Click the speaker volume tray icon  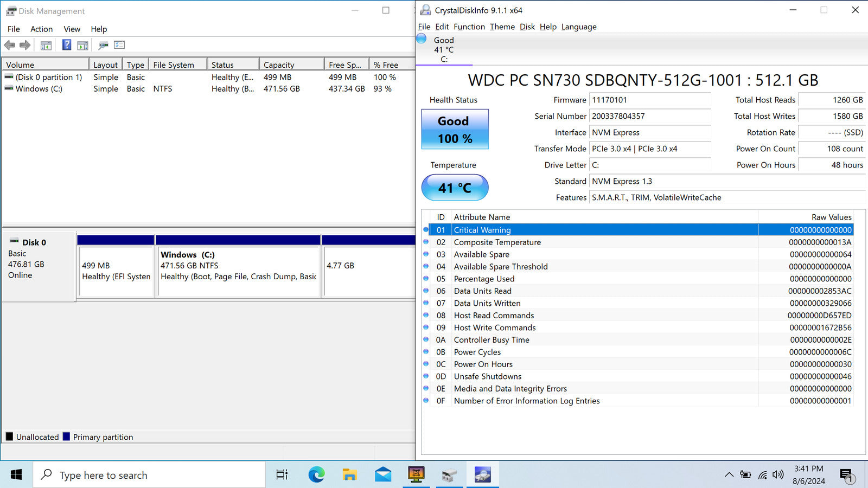[778, 474]
